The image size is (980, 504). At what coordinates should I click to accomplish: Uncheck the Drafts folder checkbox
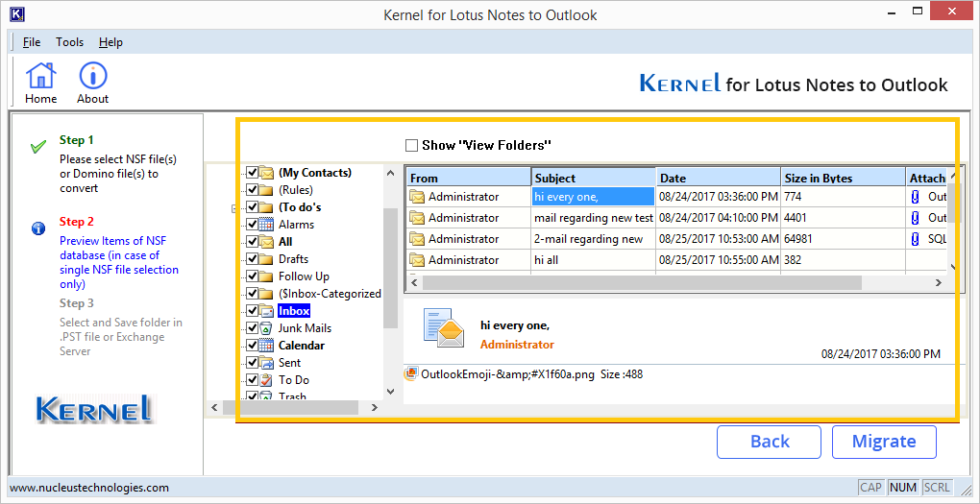tap(253, 259)
